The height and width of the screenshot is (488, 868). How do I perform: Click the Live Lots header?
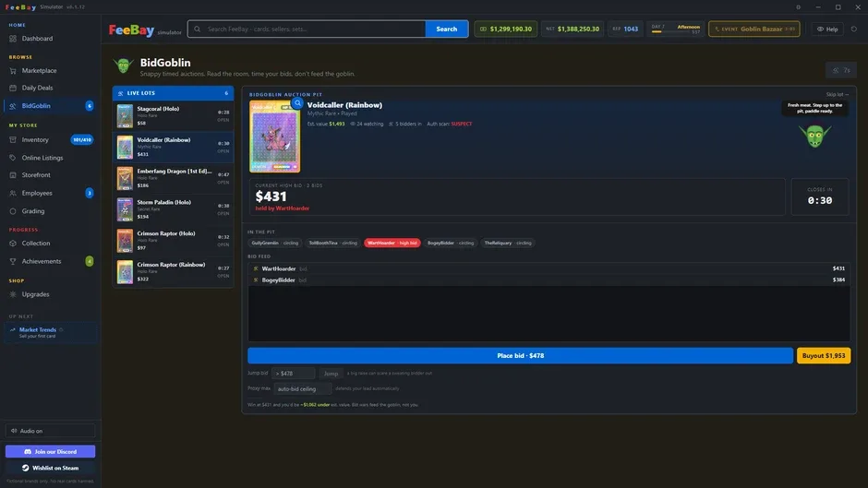click(174, 93)
